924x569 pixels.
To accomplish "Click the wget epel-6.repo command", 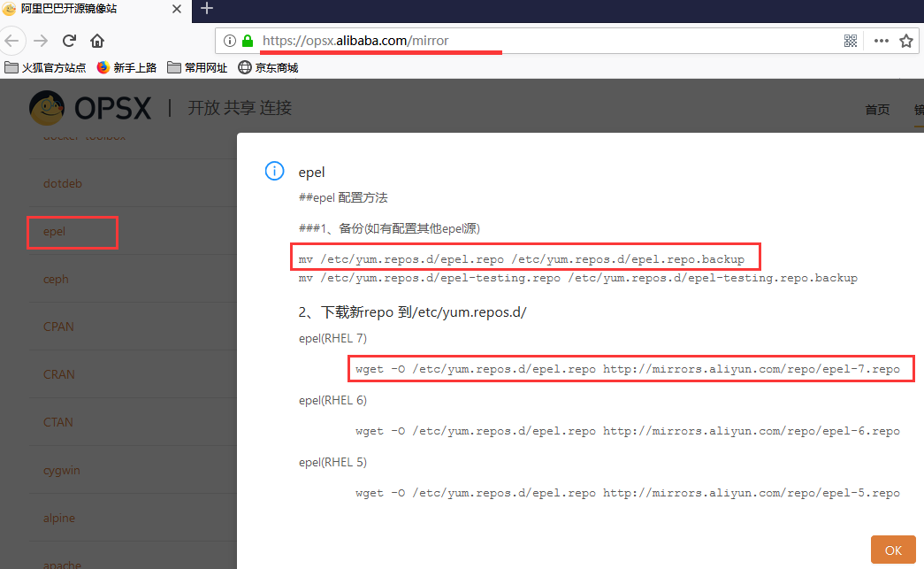I will tap(628, 431).
